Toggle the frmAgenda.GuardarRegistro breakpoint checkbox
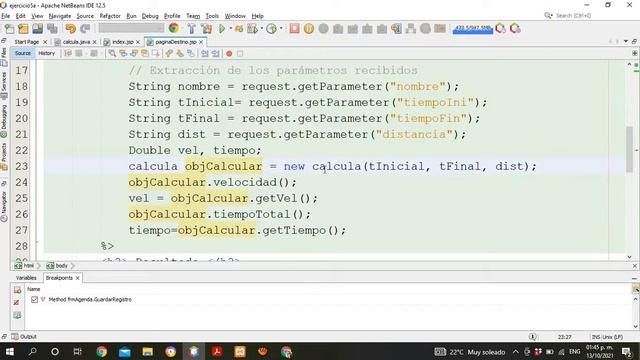This screenshot has width=640, height=360. click(x=34, y=300)
